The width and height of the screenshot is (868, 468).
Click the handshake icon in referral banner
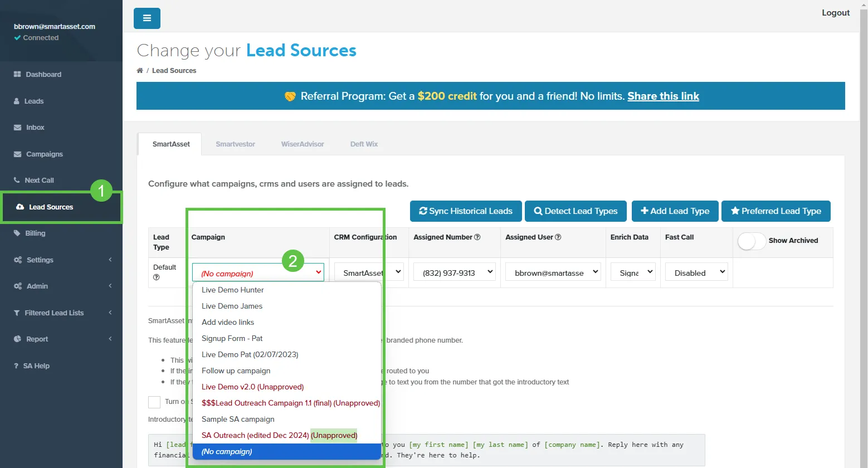click(290, 96)
